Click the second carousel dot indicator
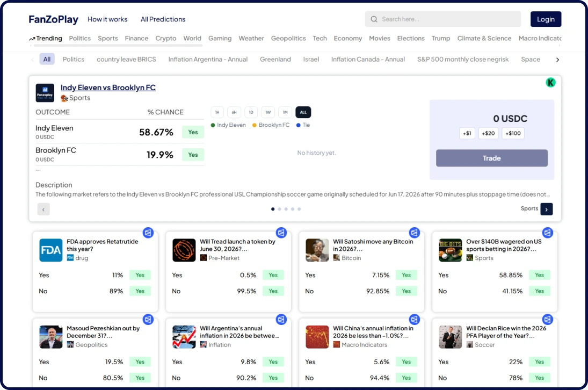The image size is (588, 390). pos(279,209)
